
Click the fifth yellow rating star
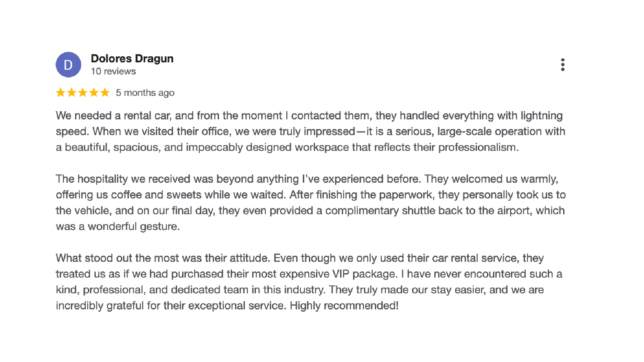point(105,93)
